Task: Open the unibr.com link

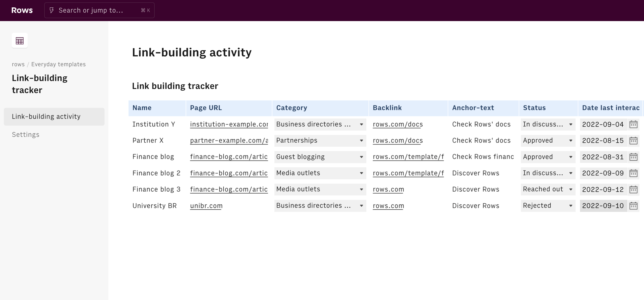Action: point(206,206)
